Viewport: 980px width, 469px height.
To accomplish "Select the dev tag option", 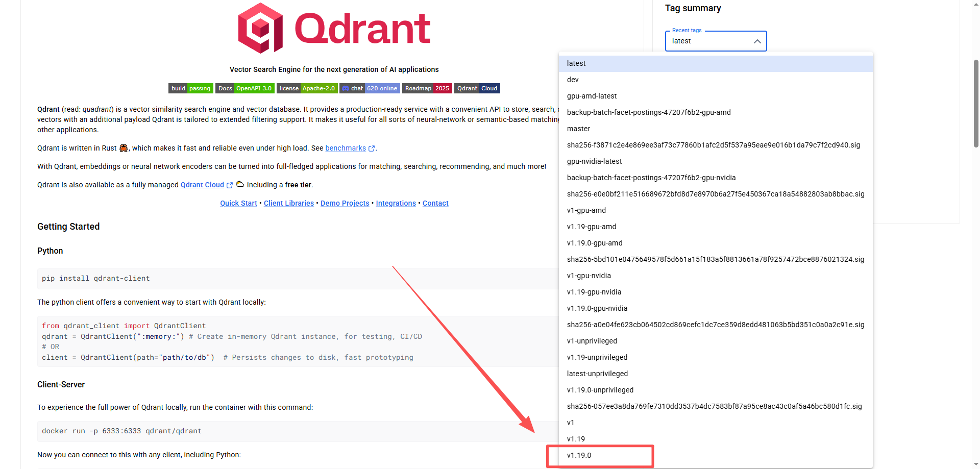I will coord(716,80).
